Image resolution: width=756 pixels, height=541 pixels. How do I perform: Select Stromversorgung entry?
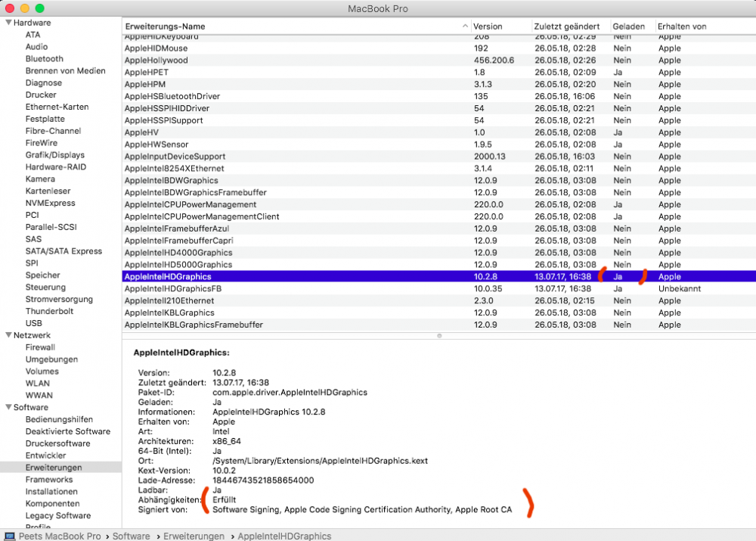coord(59,299)
